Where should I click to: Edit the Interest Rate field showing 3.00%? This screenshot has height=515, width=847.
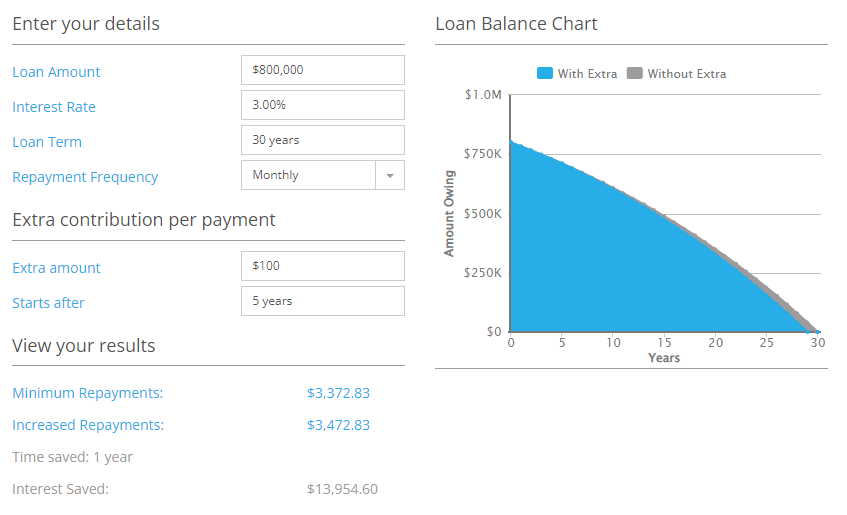(x=322, y=105)
